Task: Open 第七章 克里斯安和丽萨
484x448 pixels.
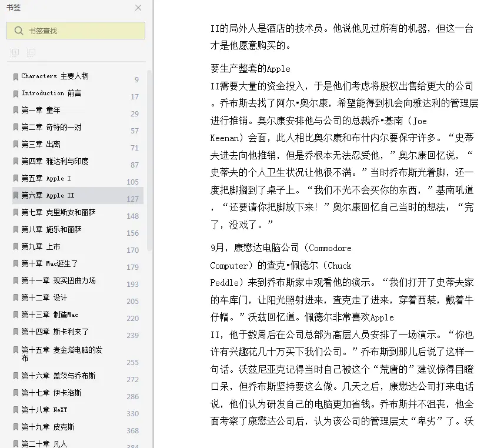Action: coord(58,212)
